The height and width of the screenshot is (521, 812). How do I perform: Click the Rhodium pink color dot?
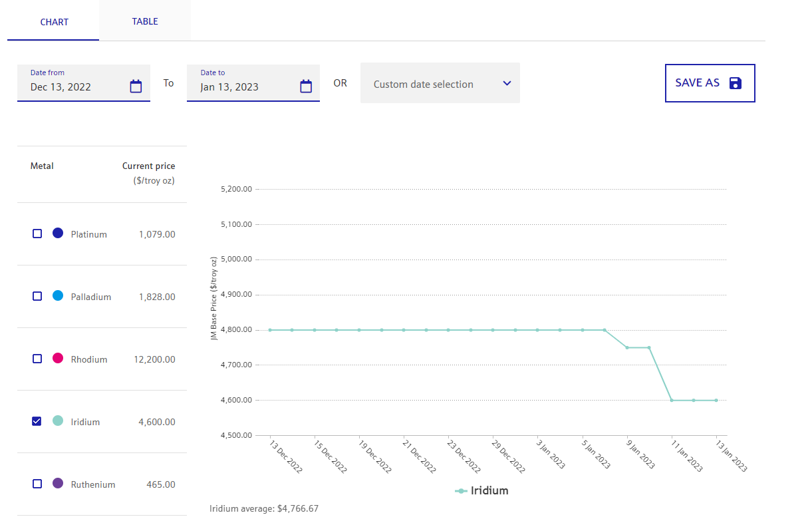tap(58, 359)
